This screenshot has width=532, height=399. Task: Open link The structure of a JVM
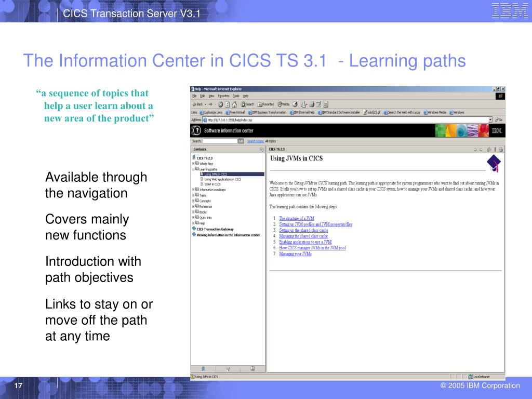[297, 219]
